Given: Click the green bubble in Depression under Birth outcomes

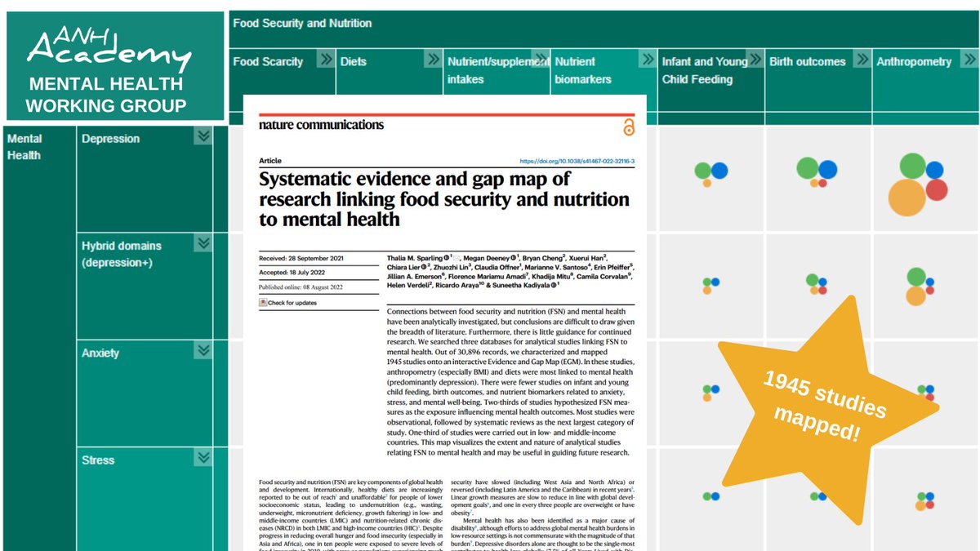Looking at the screenshot, I should click(808, 169).
